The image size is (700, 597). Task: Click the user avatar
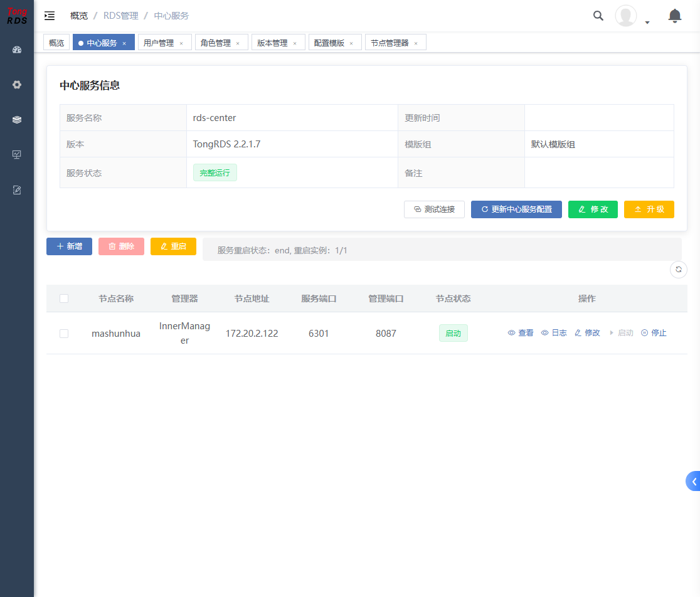coord(626,16)
